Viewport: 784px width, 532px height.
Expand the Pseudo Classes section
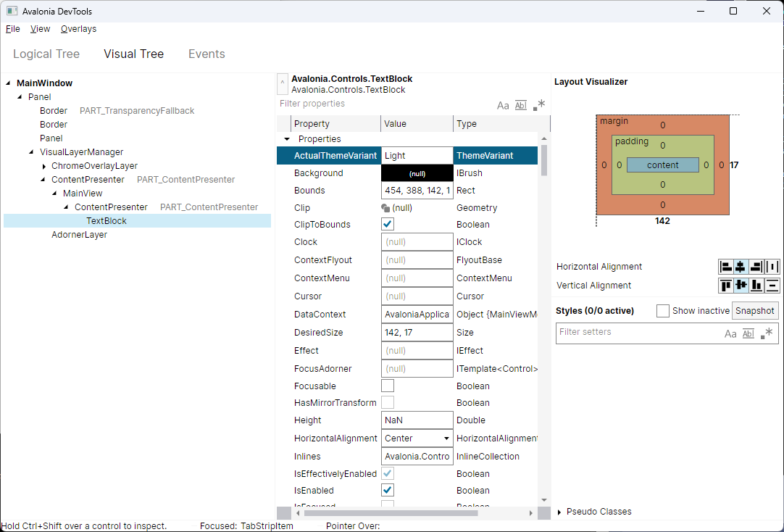pyautogui.click(x=559, y=512)
